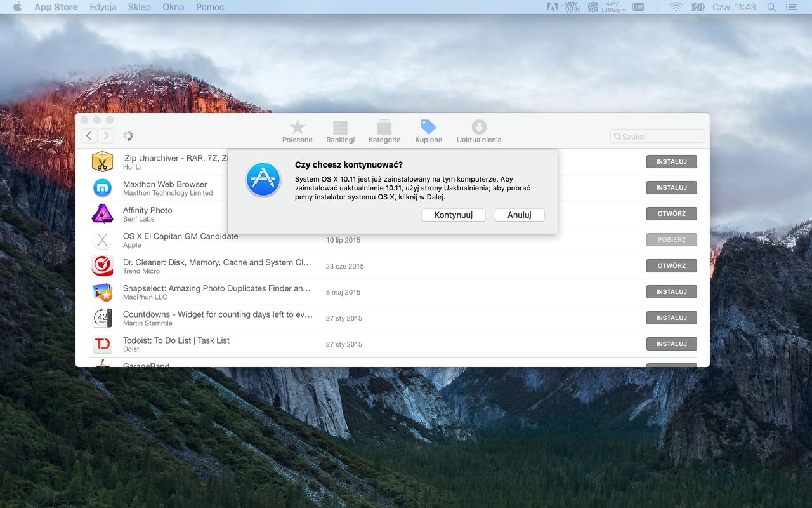Open the Uaktualnienia updates tab
The height and width of the screenshot is (508, 812).
coord(479,131)
